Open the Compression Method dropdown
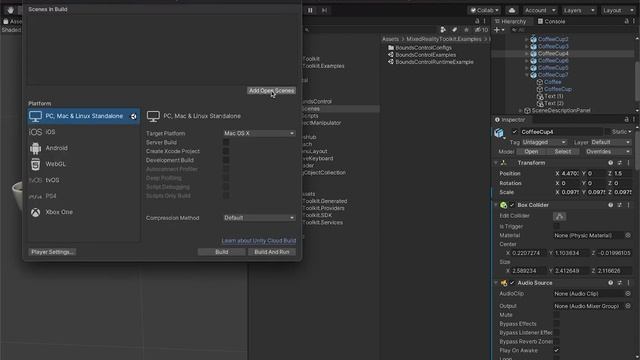 pos(259,218)
